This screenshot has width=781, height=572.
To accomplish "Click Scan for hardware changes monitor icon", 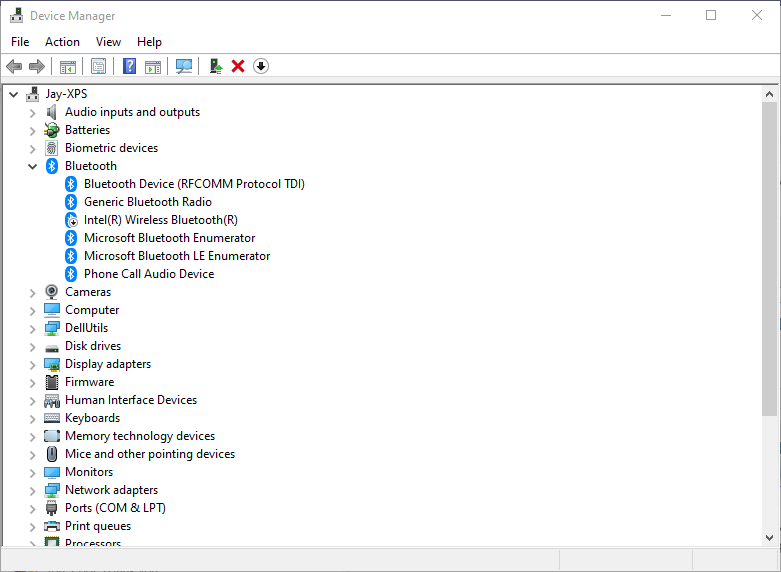I will pos(184,66).
